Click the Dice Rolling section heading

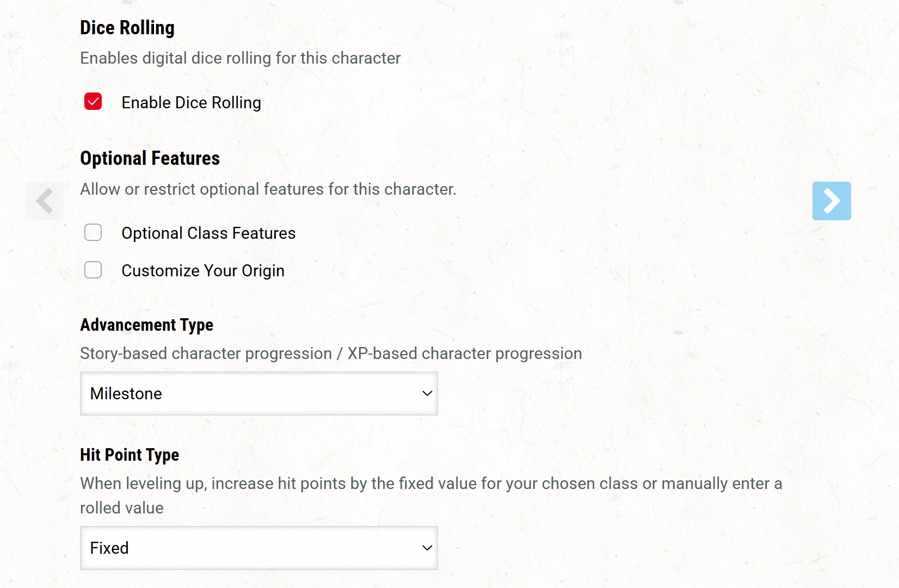coord(127,28)
